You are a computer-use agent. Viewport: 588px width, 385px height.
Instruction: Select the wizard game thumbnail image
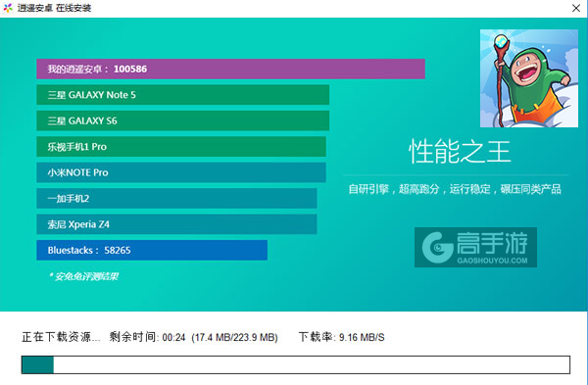coord(529,78)
